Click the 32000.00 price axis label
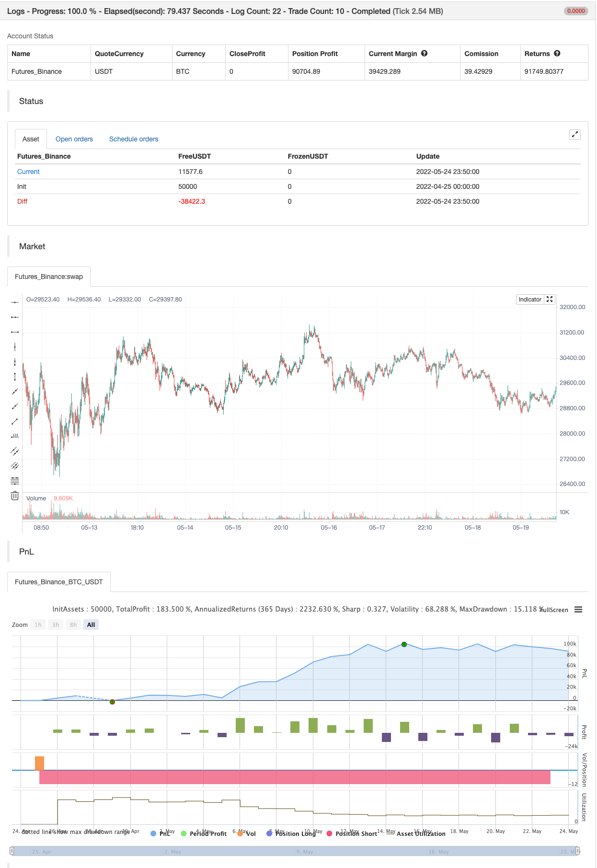Image resolution: width=597 pixels, height=868 pixels. click(572, 307)
